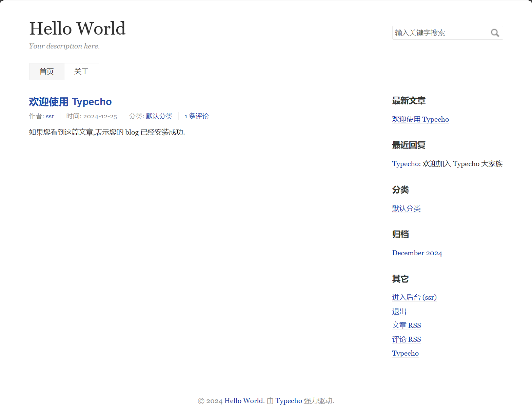Click the Hello World footer link

pos(243,401)
